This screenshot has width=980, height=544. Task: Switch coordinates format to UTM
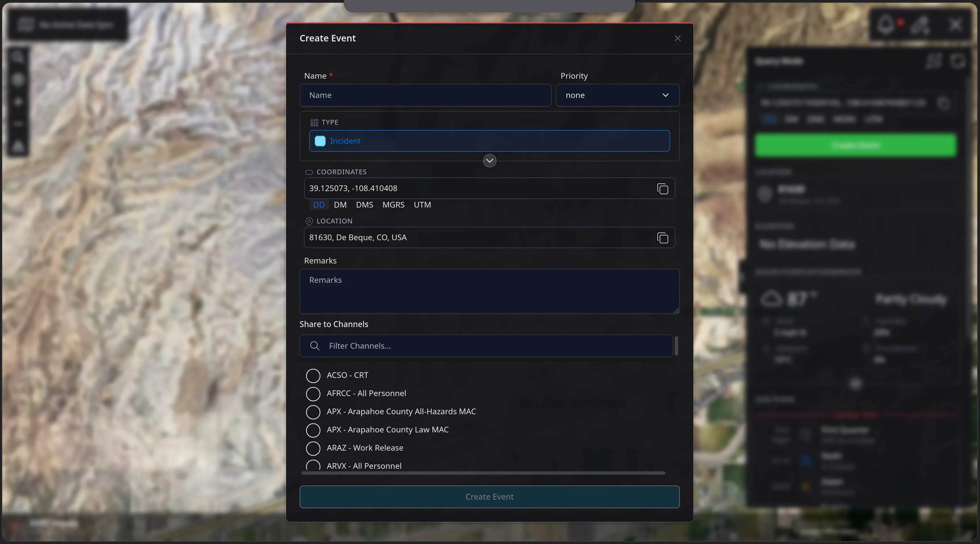point(422,205)
